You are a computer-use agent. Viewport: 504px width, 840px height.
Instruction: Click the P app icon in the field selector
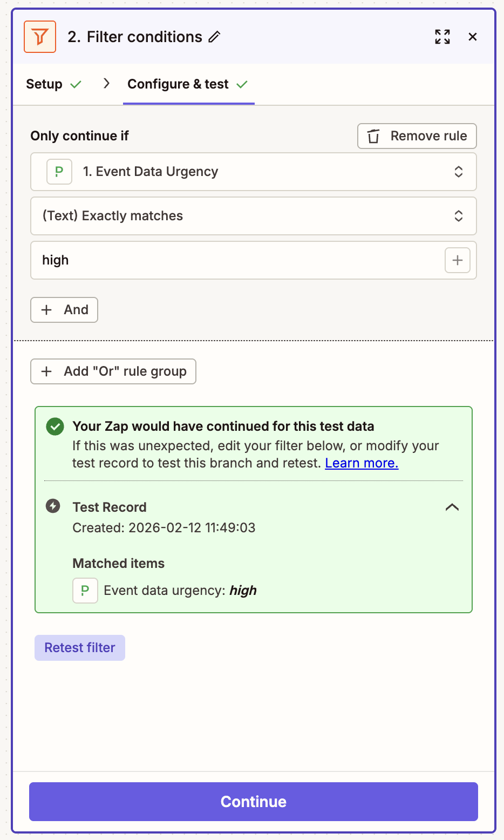59,171
